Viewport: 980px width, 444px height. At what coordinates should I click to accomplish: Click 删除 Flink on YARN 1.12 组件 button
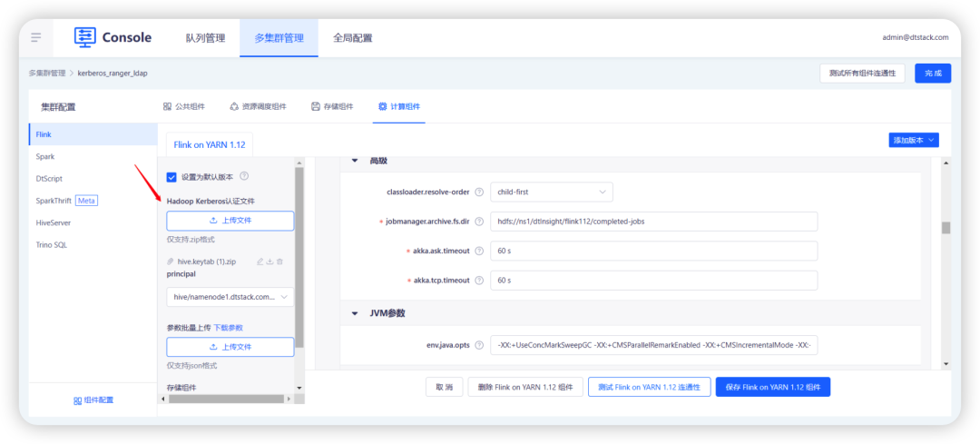coord(525,387)
